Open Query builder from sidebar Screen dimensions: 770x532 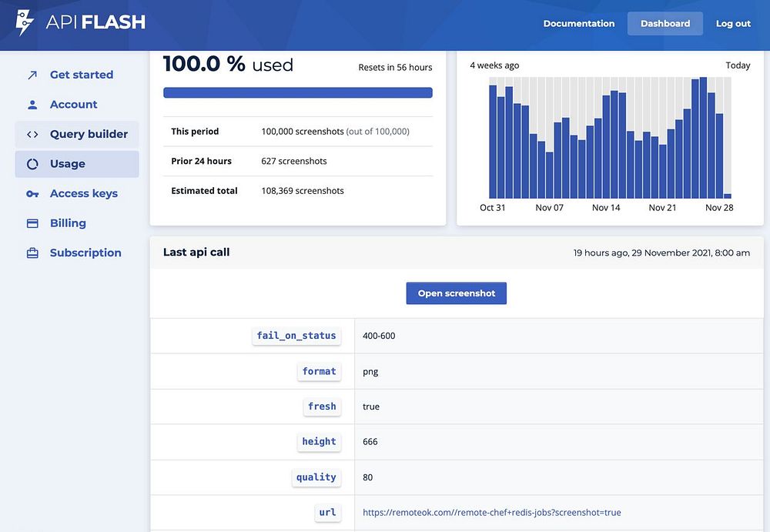76,134
